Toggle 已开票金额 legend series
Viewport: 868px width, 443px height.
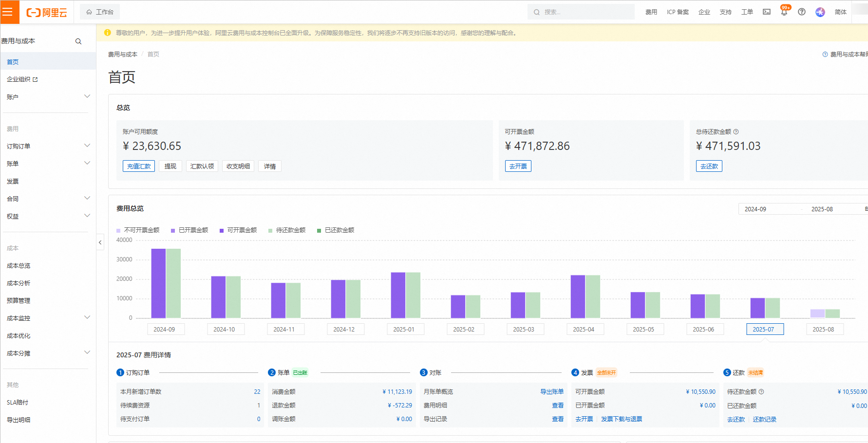click(x=189, y=230)
